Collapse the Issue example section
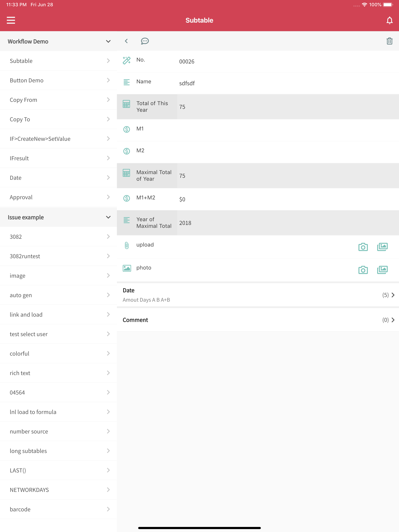 [108, 217]
